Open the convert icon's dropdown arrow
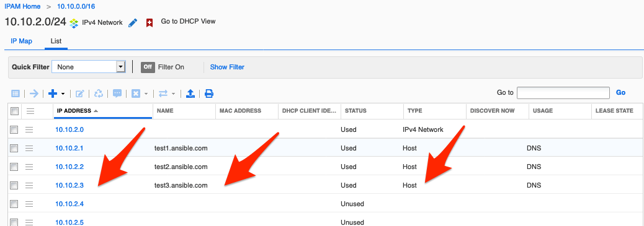 coord(173,94)
